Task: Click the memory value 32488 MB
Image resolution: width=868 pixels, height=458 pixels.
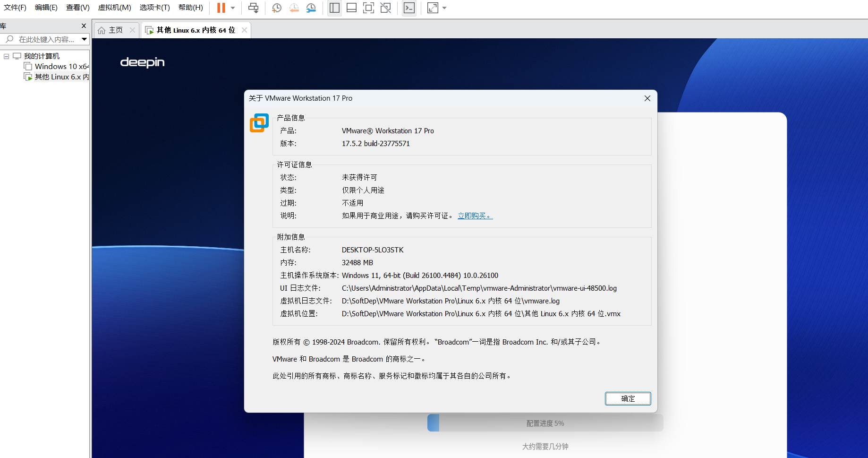Action: (x=357, y=263)
